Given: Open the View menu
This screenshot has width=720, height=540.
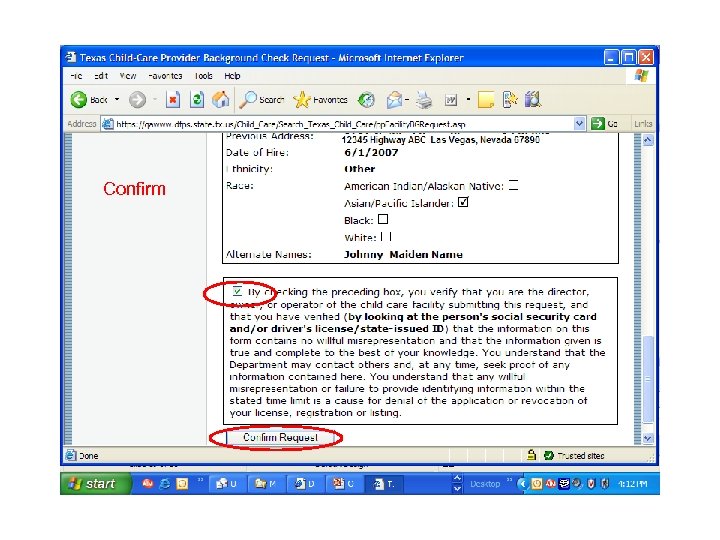Looking at the screenshot, I should click(128, 76).
